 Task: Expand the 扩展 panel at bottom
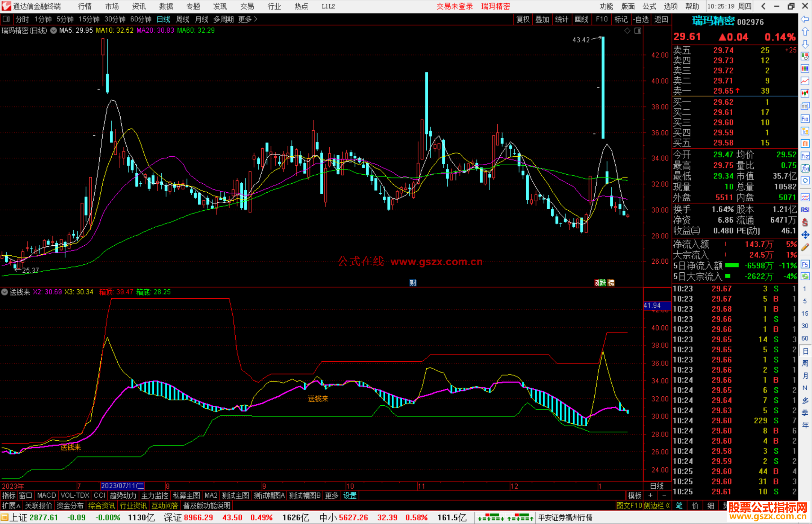[x=11, y=506]
